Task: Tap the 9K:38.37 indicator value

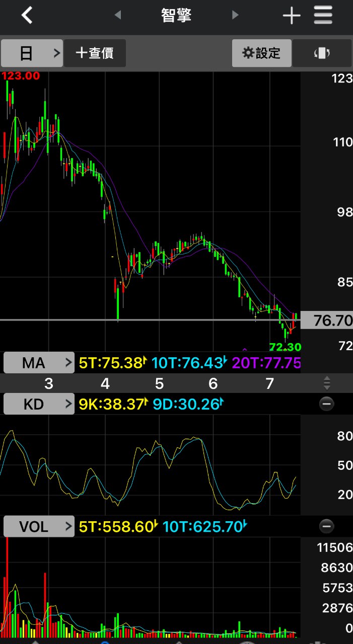Action: (113, 404)
